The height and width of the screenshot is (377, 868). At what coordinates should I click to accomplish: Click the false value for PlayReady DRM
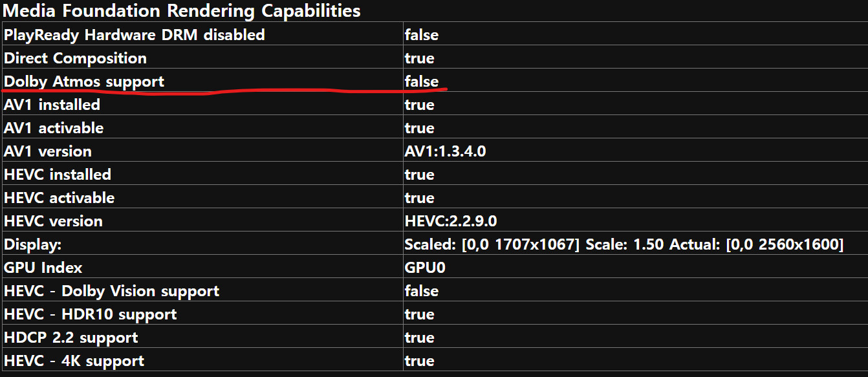pos(422,35)
